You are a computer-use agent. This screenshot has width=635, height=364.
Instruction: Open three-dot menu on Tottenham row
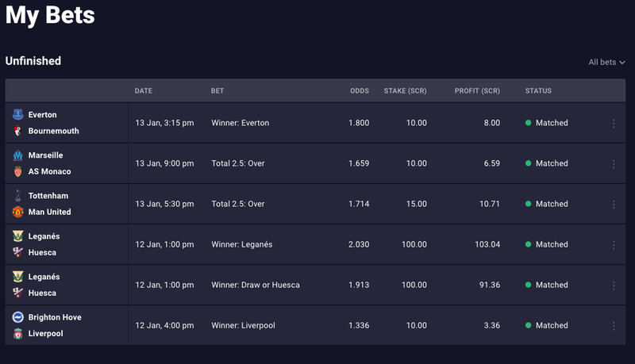pos(614,205)
